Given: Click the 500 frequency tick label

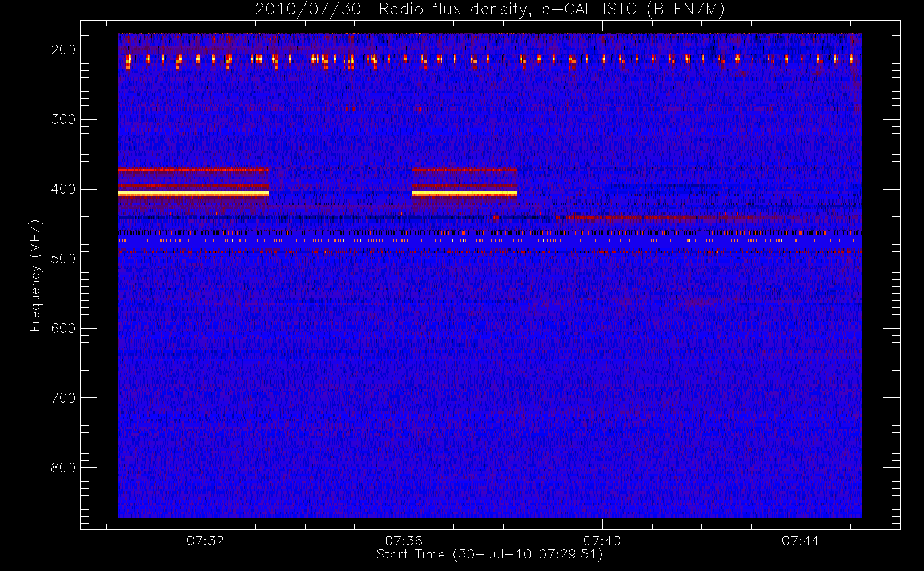Looking at the screenshot, I should [x=63, y=259].
